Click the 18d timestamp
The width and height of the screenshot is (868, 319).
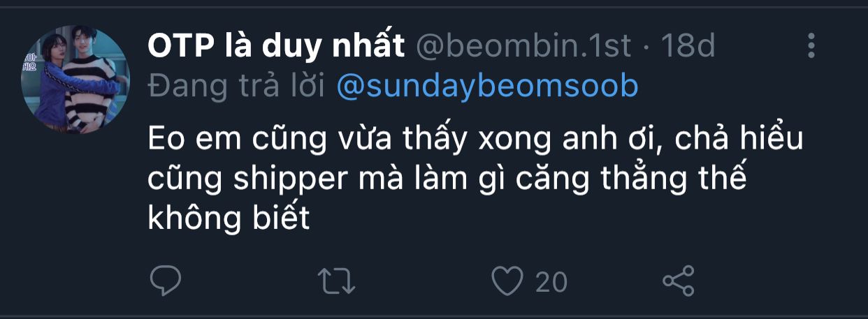(x=688, y=46)
